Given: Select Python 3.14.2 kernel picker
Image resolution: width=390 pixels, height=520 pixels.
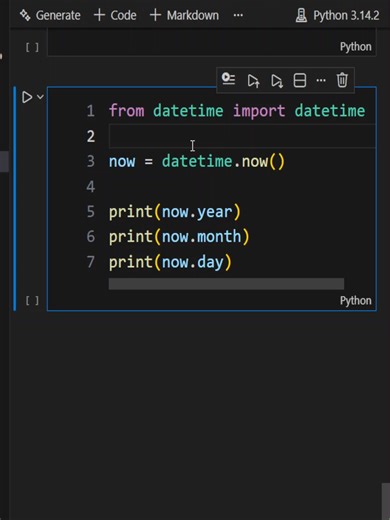Looking at the screenshot, I should (337, 15).
